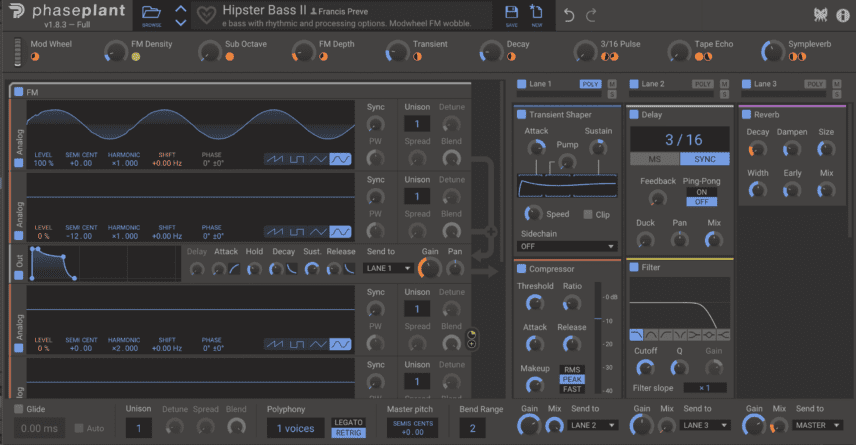Select sawtooth waveform in the x2.000 harmonic oscillator

[x=275, y=344]
